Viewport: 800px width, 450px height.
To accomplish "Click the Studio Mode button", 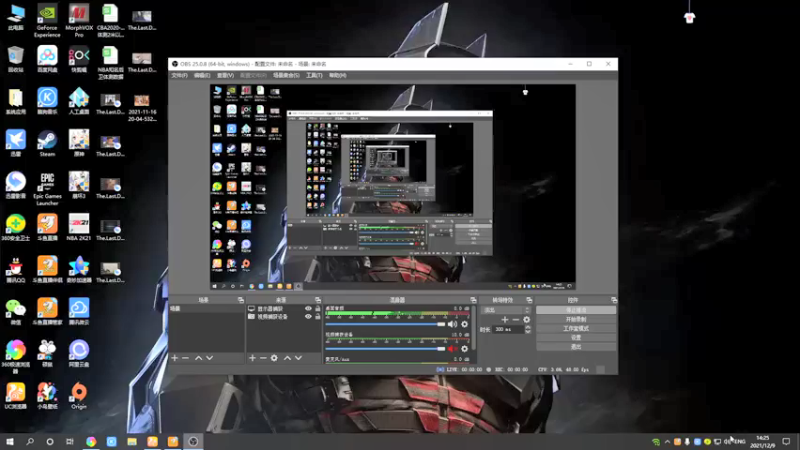I will 576,329.
